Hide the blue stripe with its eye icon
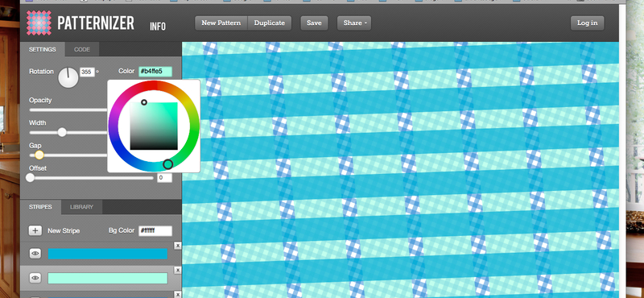 pyautogui.click(x=35, y=254)
